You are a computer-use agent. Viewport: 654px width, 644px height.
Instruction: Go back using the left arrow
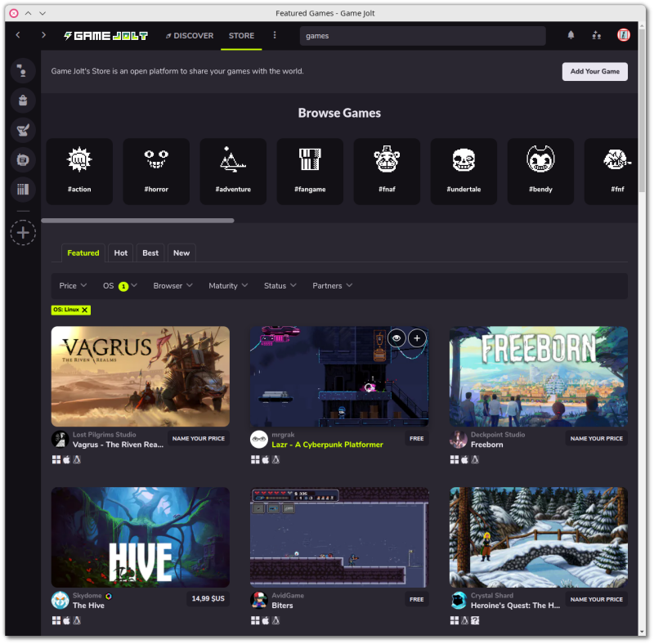pos(18,35)
